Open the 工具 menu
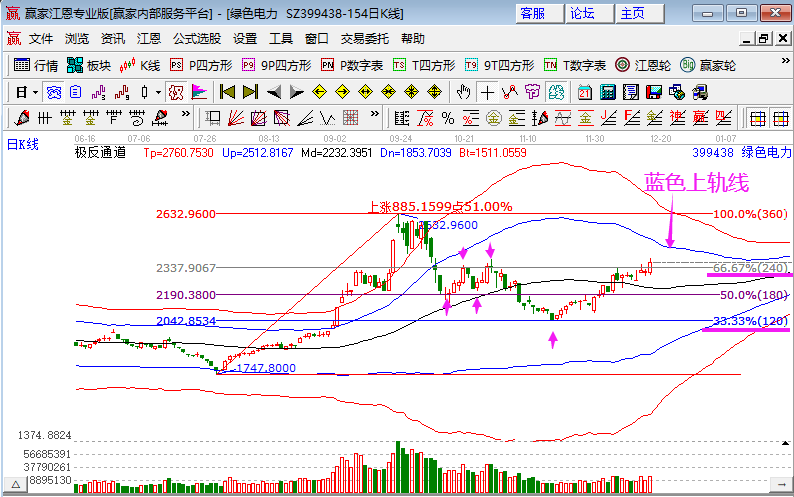794x497 pixels. [x=281, y=39]
